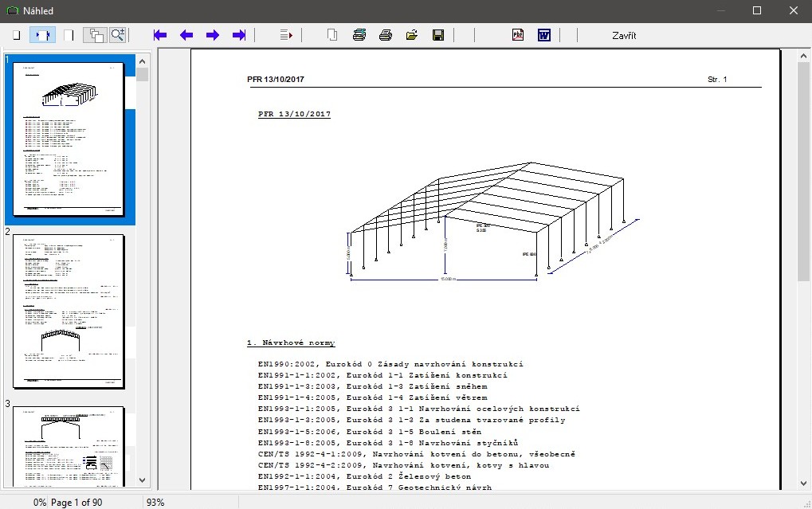Screen dimensions: 812x509
Task: Click the 'EN1992-1-1:2004' Železový beton line
Action: [x=365, y=476]
